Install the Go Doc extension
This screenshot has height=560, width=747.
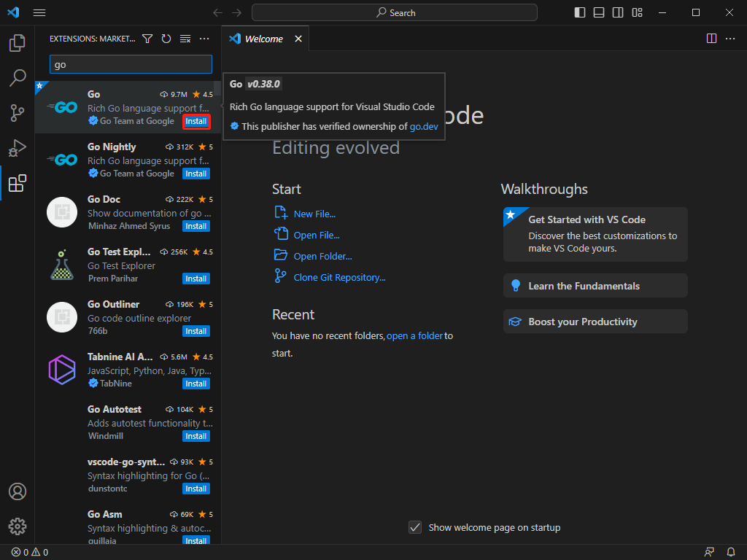point(196,226)
